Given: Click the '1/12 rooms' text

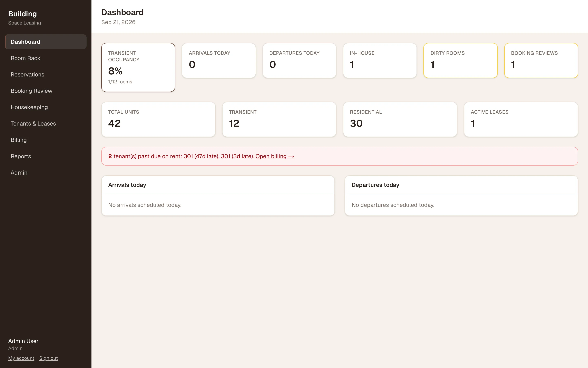Looking at the screenshot, I should (x=120, y=82).
